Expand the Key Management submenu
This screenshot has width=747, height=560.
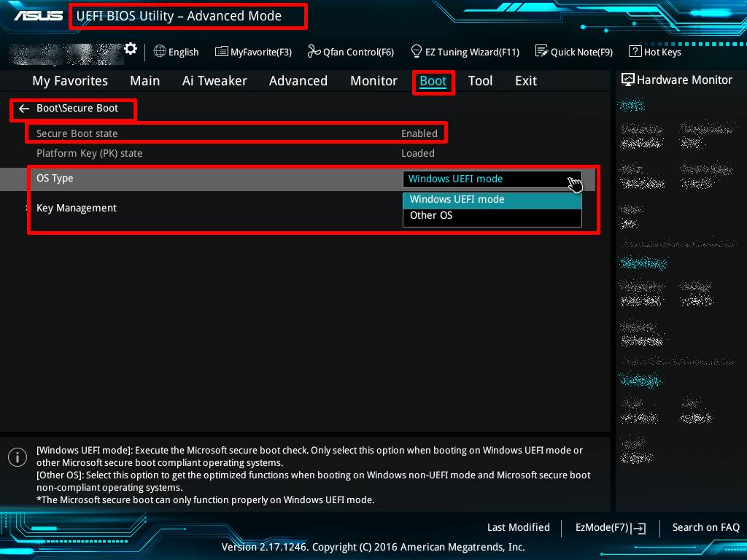(x=76, y=208)
